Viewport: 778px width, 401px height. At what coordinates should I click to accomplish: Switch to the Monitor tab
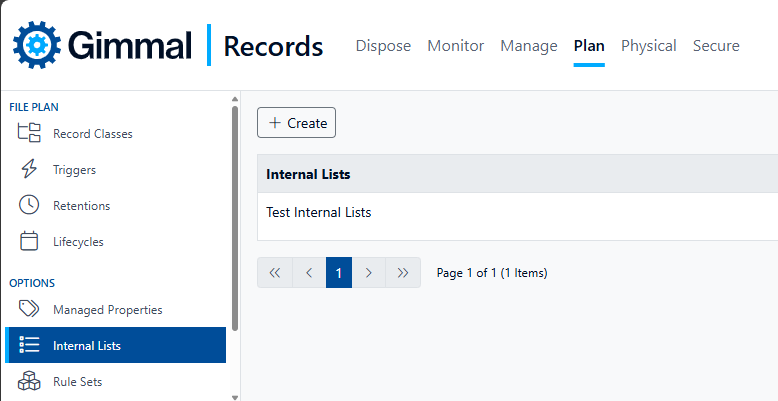[455, 46]
